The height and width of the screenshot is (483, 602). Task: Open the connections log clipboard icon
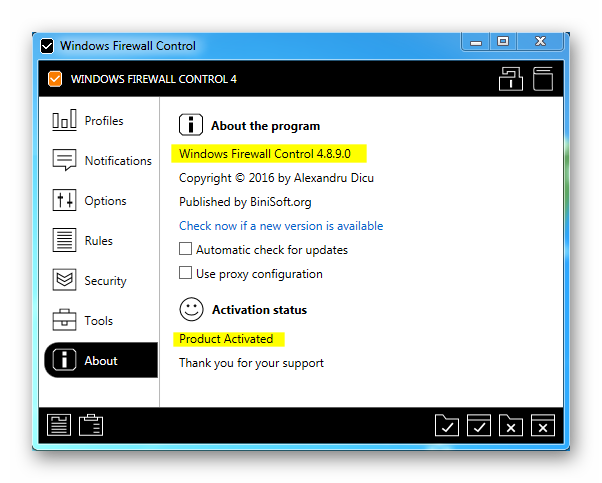coord(91,425)
